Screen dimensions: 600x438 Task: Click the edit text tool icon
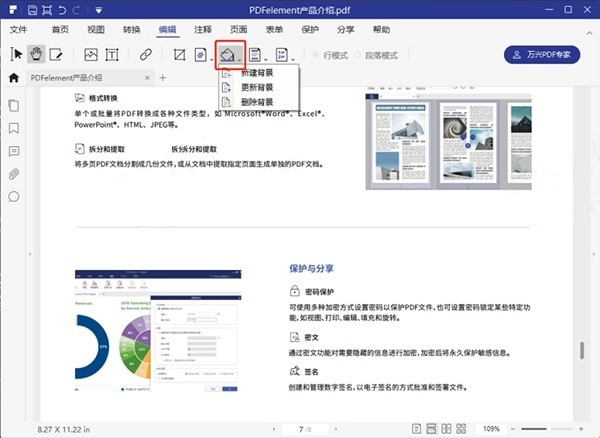(x=57, y=54)
